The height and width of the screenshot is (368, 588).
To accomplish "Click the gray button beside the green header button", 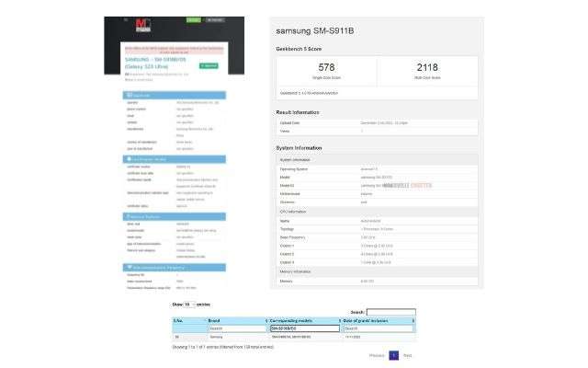I will [215, 20].
